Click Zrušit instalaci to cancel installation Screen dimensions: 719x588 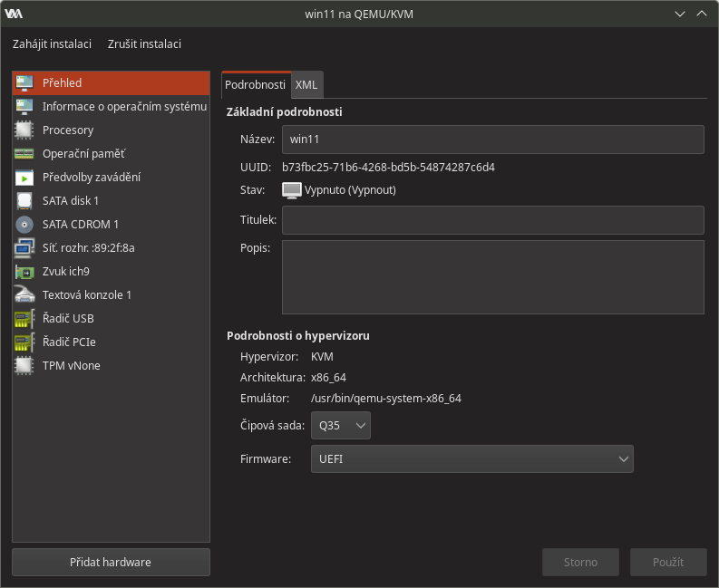click(144, 44)
